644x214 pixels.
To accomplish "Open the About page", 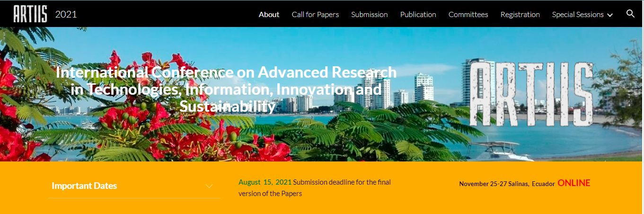I will [x=269, y=15].
